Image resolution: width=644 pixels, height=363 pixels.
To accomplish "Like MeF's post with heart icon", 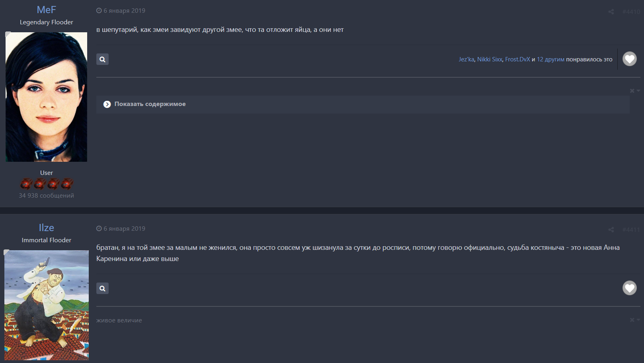I will 629,59.
